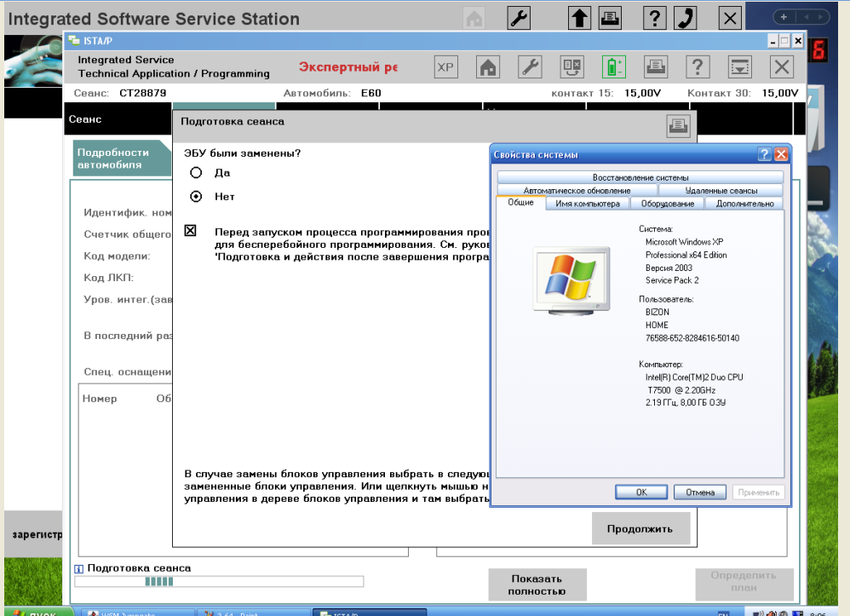
Task: Click the XP button in ISTA/P toolbar
Action: pos(445,67)
